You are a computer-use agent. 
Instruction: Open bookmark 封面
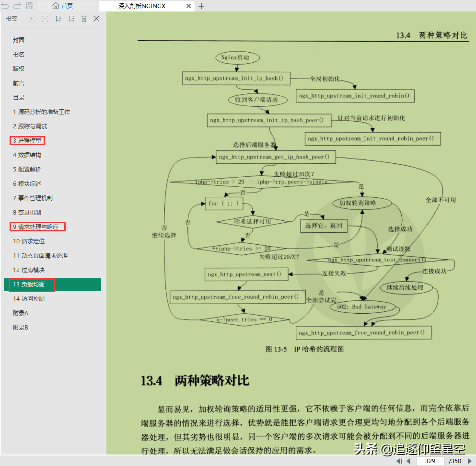tap(19, 40)
